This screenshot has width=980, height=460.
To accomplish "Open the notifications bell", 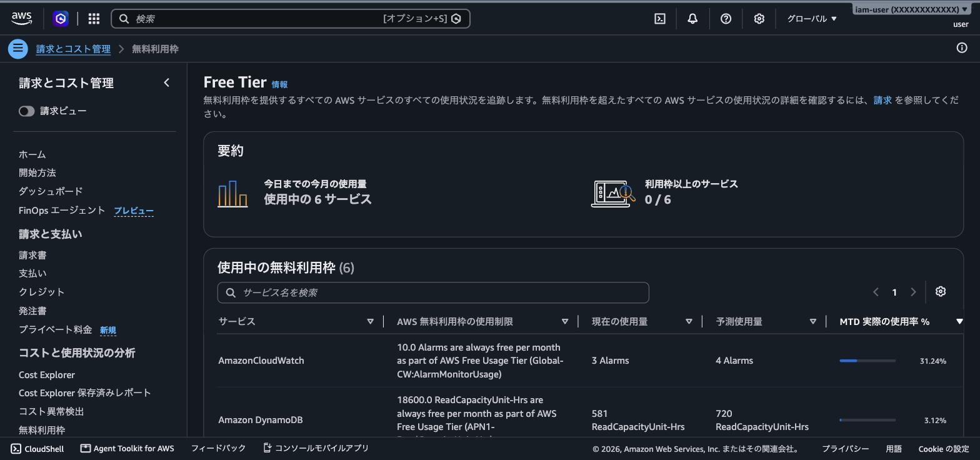I will 692,19.
